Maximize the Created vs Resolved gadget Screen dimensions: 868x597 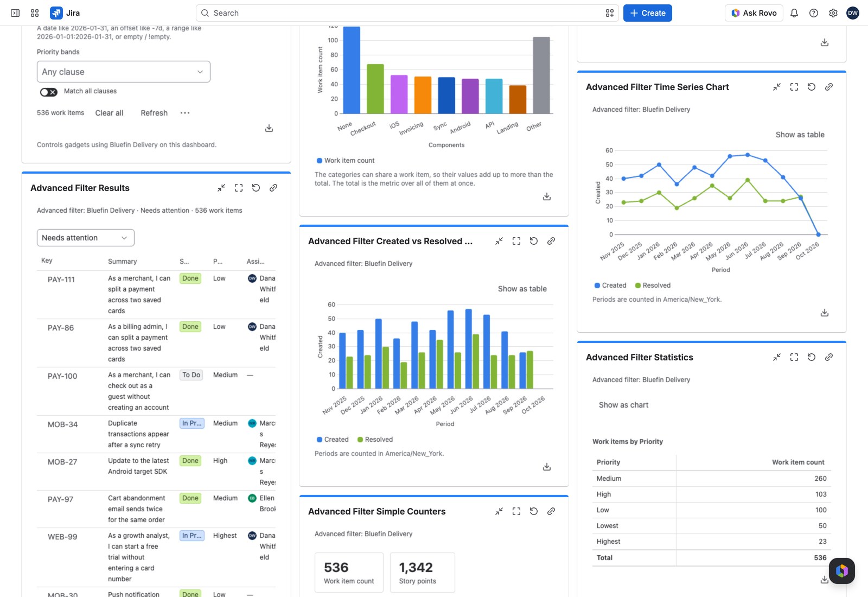coord(516,241)
